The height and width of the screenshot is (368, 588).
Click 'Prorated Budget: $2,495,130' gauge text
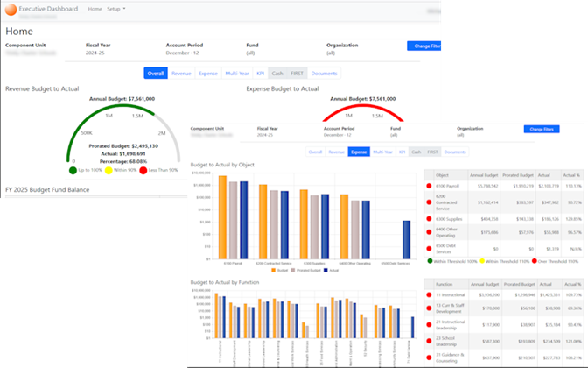123,146
